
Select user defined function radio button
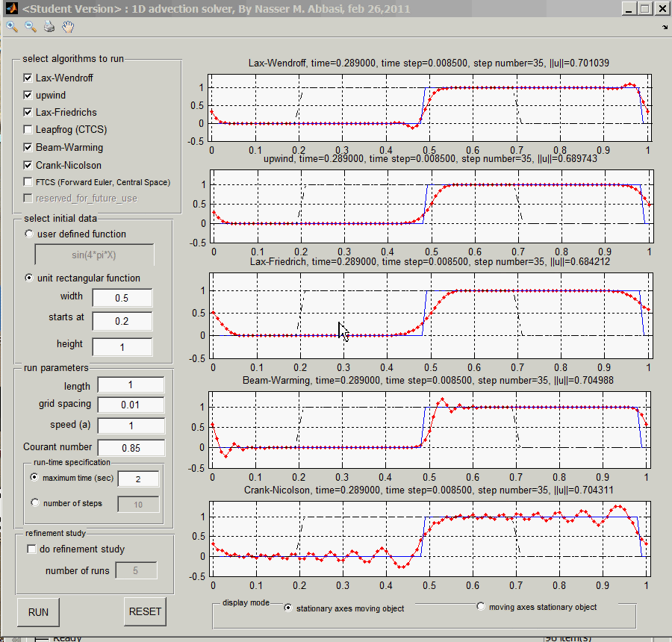coord(29,234)
